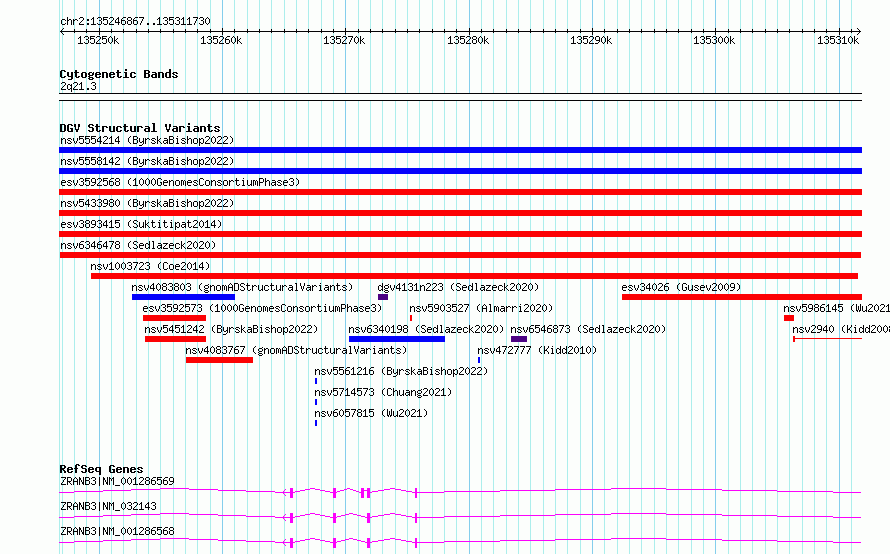Click the nsv5554214 (ByrskaBishop2022) variant label
Screen dimensions: 890x554
coord(147,140)
